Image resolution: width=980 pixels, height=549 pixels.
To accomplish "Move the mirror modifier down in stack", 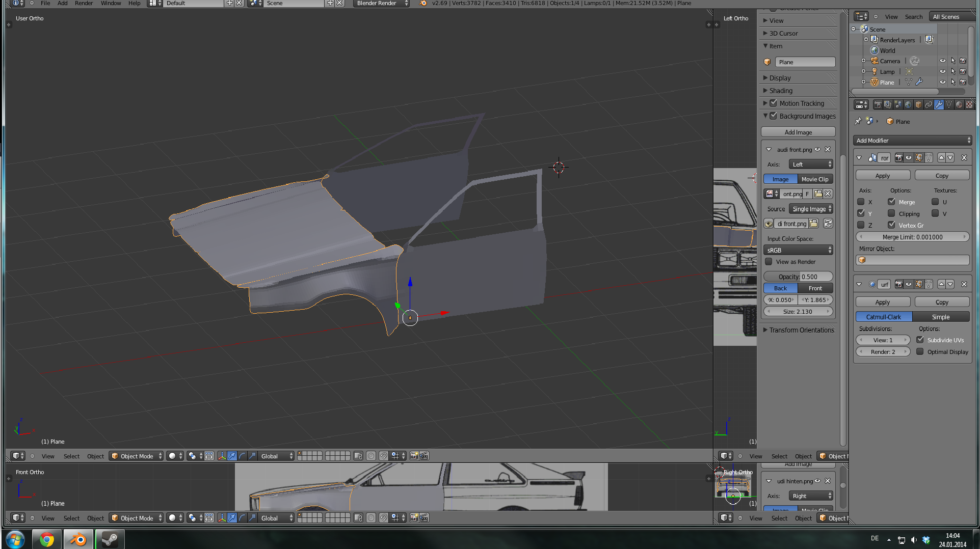I will point(950,158).
